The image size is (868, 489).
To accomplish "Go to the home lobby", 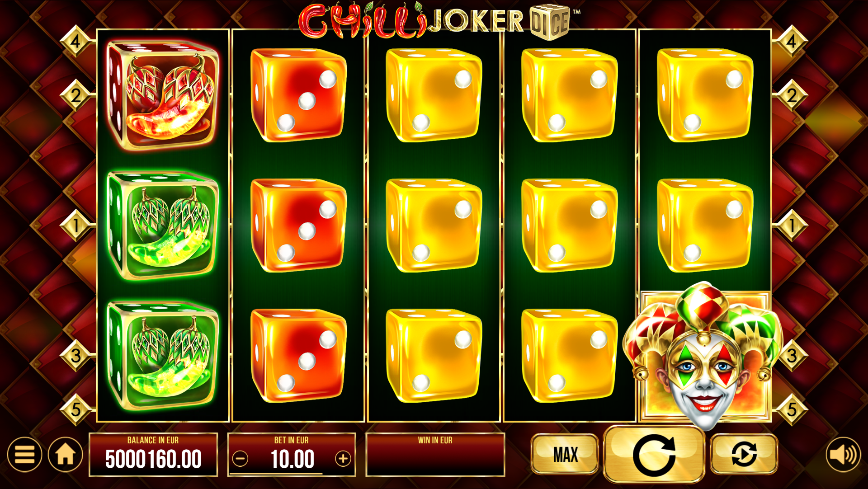I will [x=66, y=454].
